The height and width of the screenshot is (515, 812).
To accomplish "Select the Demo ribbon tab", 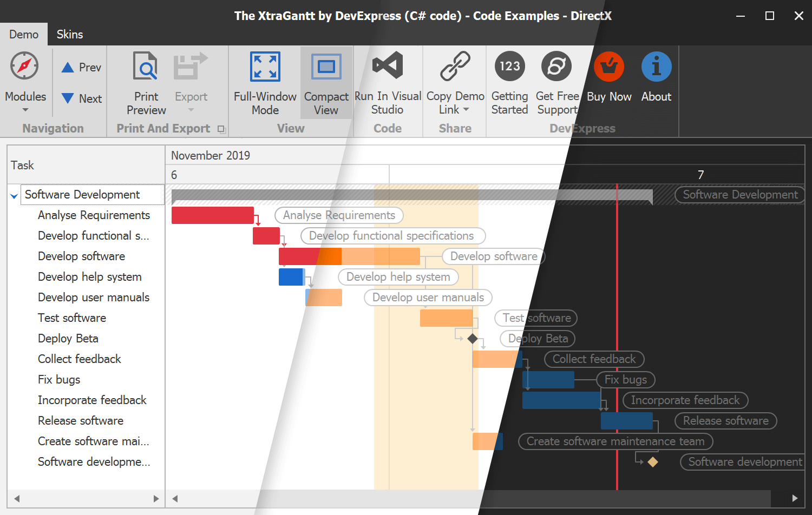I will click(x=24, y=34).
